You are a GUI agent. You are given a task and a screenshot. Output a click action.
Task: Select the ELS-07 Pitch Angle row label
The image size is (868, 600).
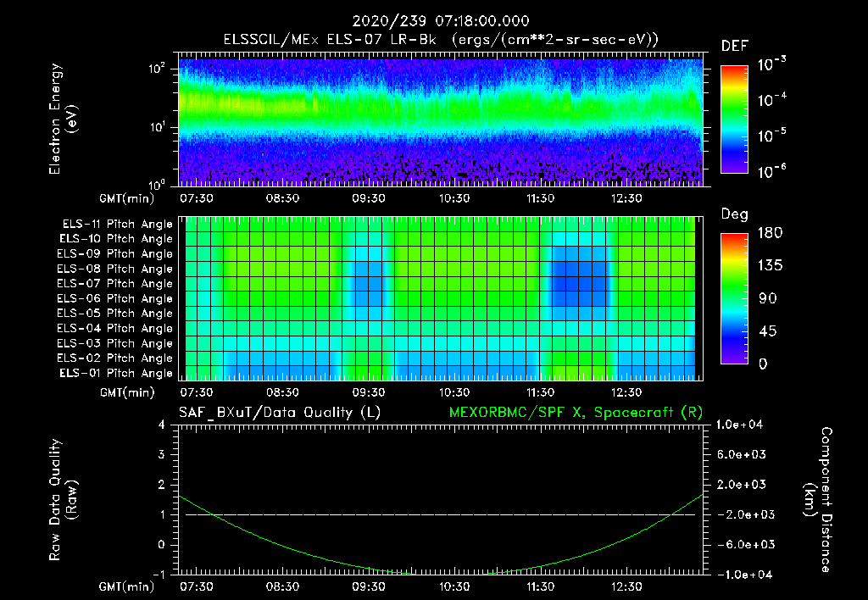pyautogui.click(x=115, y=283)
